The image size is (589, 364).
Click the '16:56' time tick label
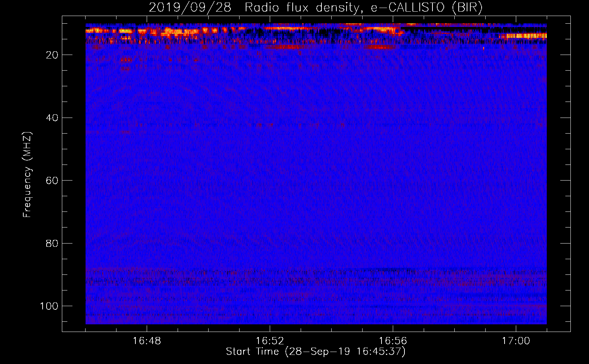pos(393,341)
